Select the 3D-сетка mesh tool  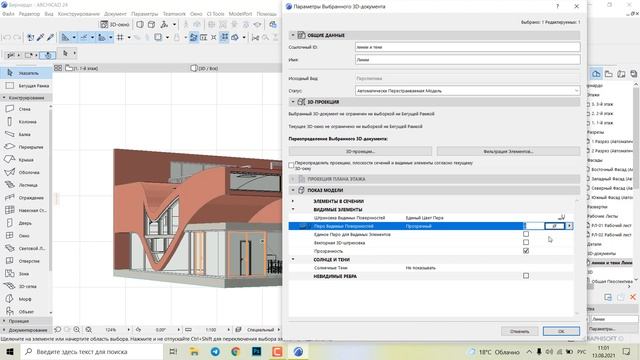[x=24, y=286]
